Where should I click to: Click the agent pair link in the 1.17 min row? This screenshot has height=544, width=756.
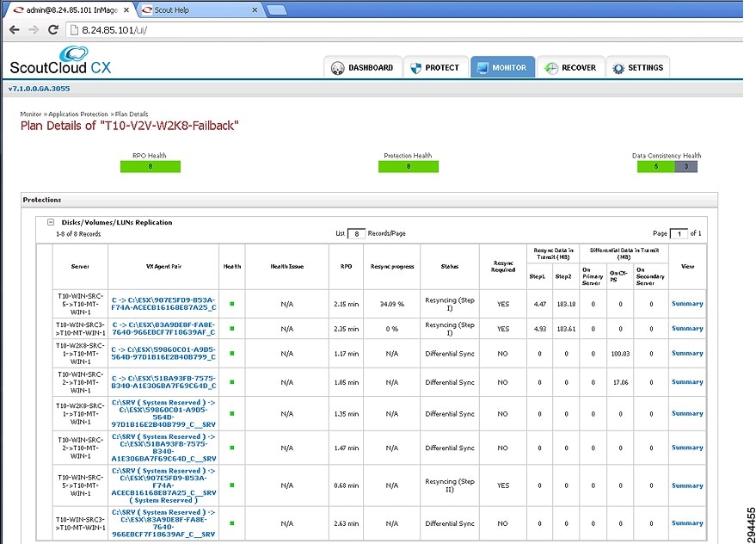(x=163, y=353)
